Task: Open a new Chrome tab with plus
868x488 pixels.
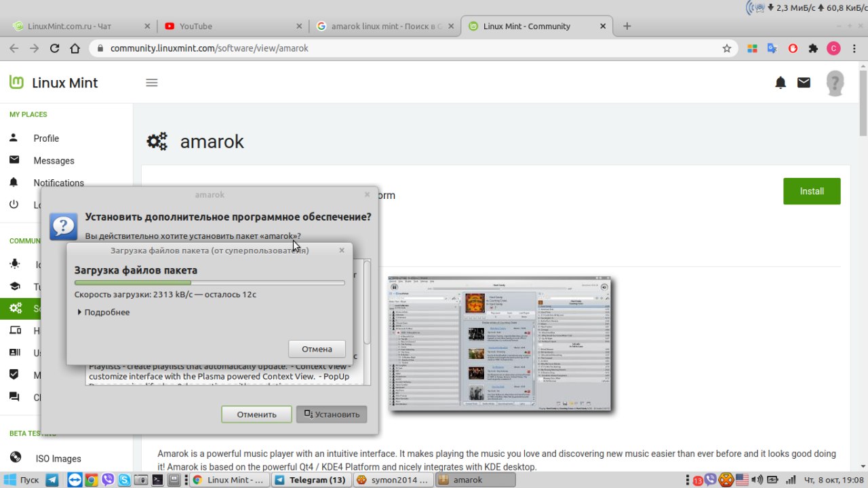Action: (x=627, y=26)
